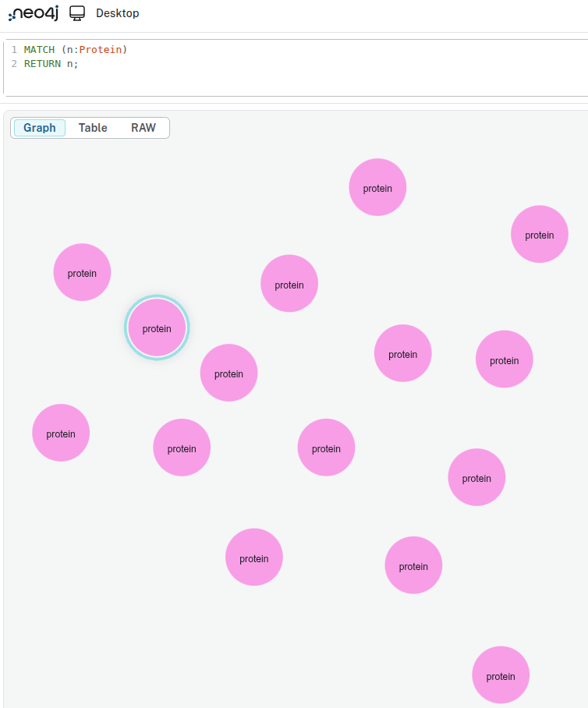588x708 pixels.
Task: Click blank area of query editor below line 2
Action: 234,83
